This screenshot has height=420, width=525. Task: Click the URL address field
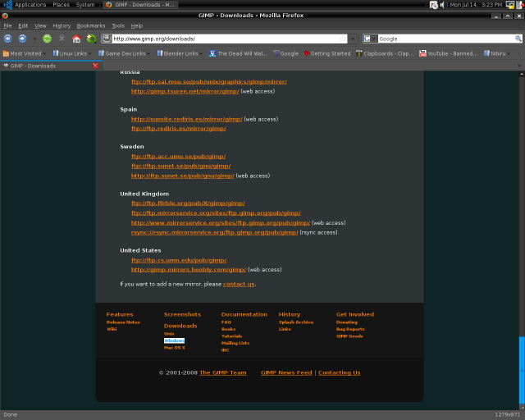[225, 39]
